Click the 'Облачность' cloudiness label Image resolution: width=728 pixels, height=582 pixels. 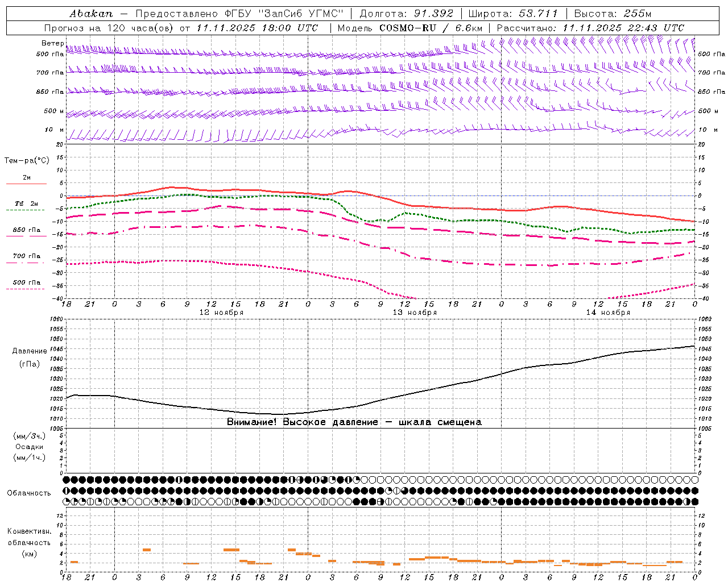(x=29, y=493)
